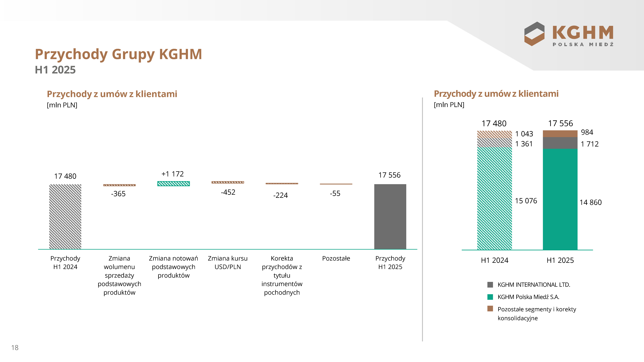
Task: Click the 'Zmiana kursu USD/PLN' axis label
Action: (228, 263)
